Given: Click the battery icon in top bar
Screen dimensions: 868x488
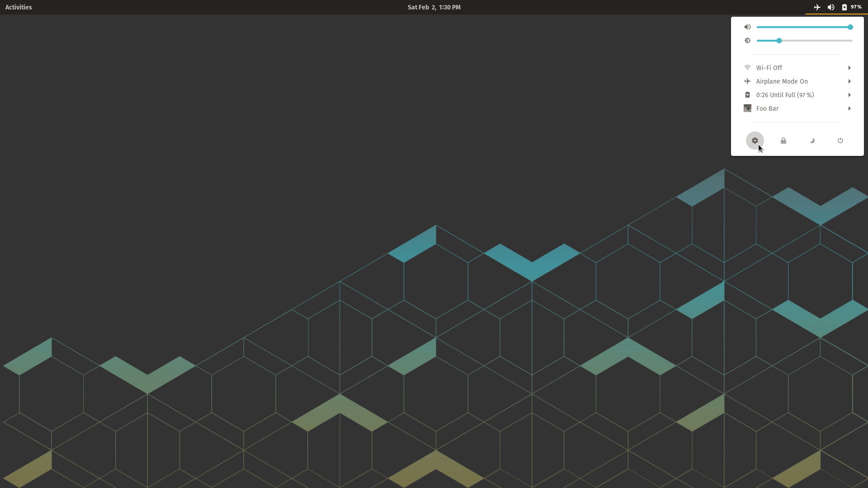Looking at the screenshot, I should 844,7.
